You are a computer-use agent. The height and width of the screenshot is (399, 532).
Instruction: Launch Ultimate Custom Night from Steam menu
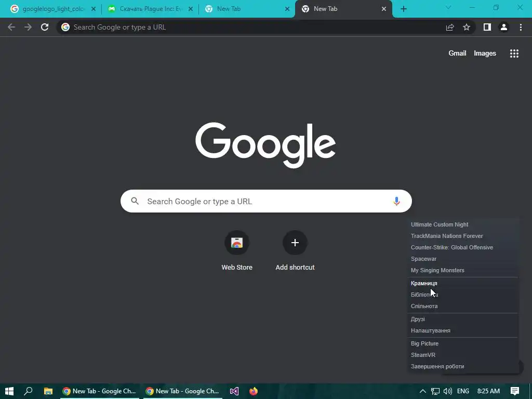pyautogui.click(x=463, y=224)
